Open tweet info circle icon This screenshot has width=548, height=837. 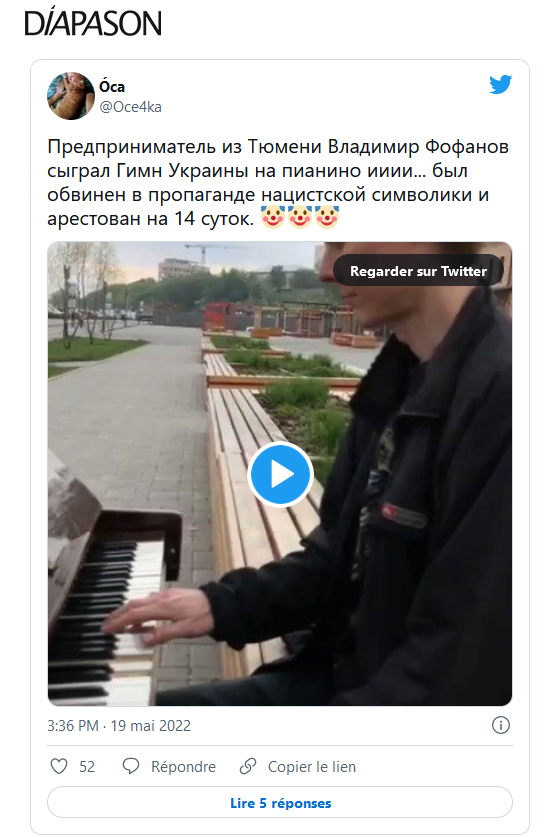click(x=501, y=725)
